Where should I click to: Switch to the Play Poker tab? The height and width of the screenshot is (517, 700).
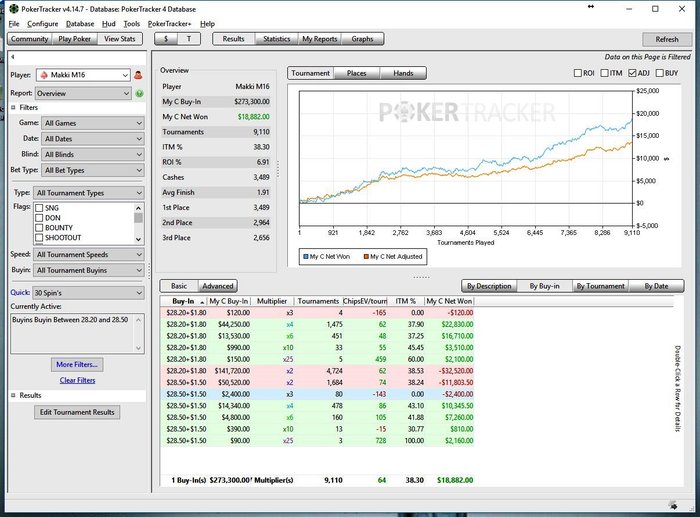tap(74, 39)
